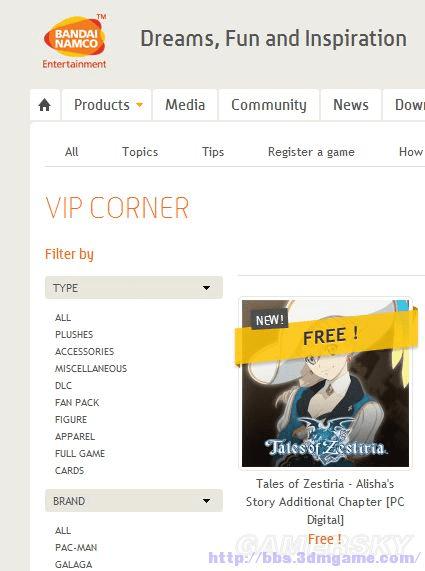Filter type by DLC
Image resolution: width=425 pixels, height=571 pixels.
(x=63, y=385)
